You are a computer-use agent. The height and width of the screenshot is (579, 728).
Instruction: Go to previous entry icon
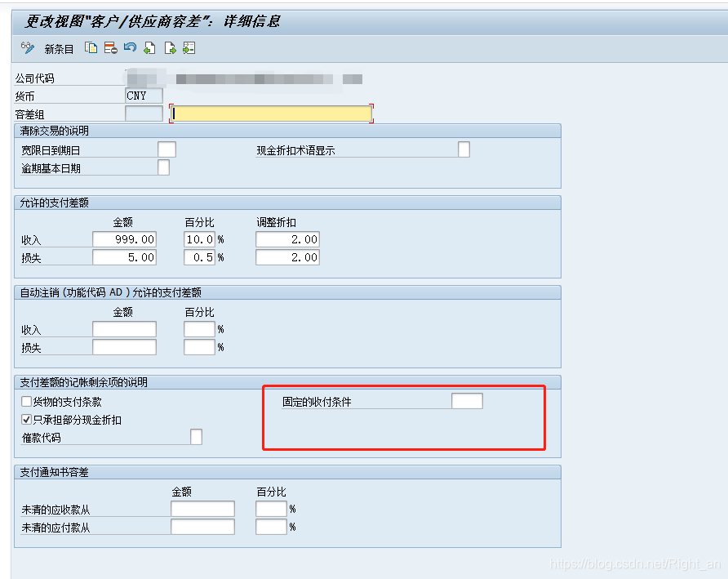pyautogui.click(x=149, y=48)
